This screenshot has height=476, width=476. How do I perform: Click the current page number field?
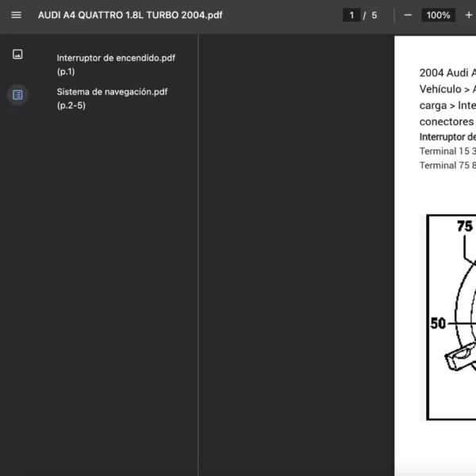[x=351, y=15]
